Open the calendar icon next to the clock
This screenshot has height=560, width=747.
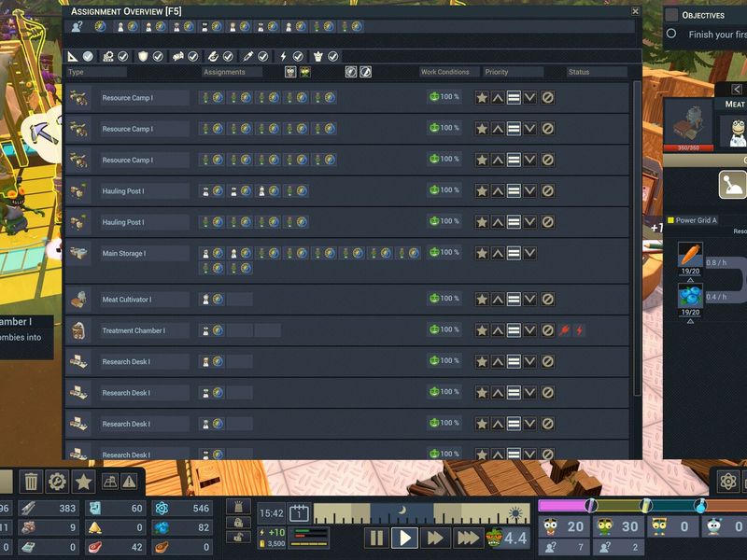(299, 513)
